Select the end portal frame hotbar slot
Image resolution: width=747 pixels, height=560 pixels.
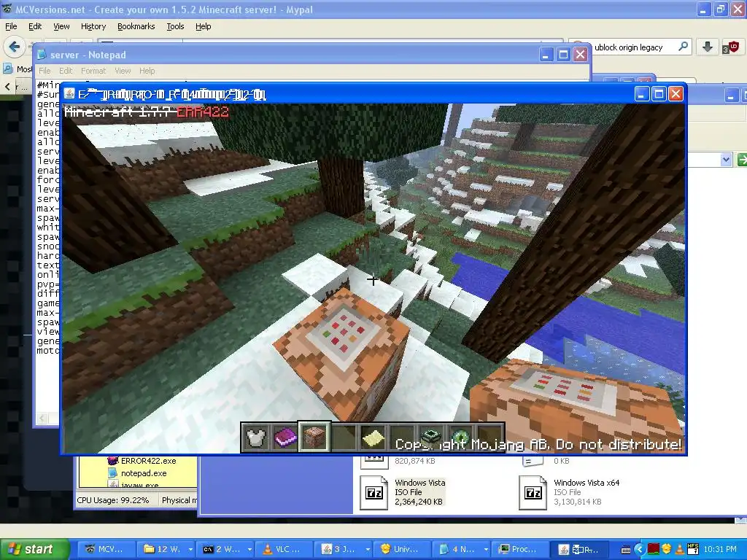432,437
